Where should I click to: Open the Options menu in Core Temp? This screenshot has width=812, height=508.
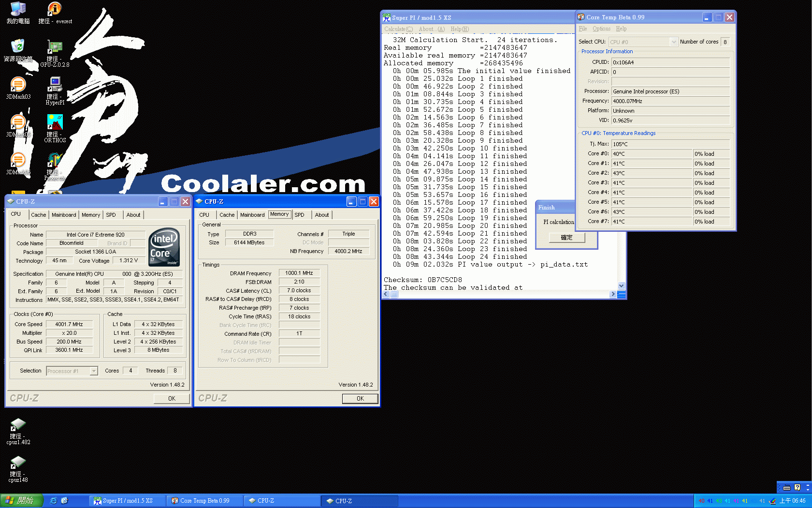coord(601,29)
